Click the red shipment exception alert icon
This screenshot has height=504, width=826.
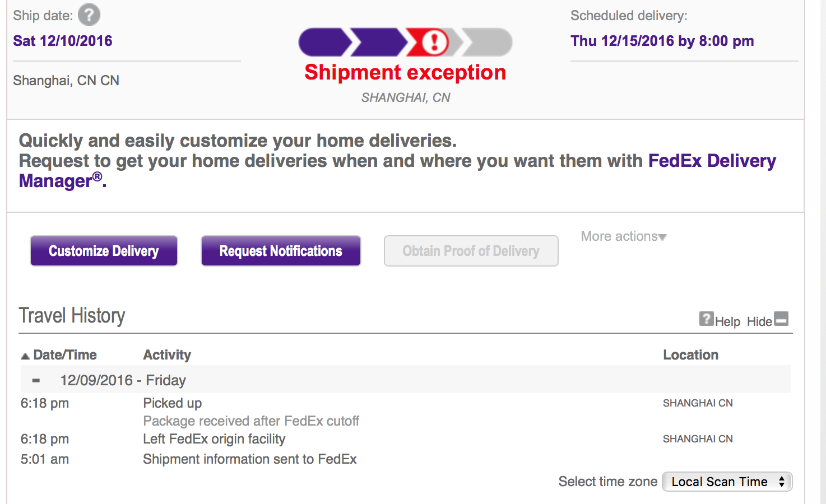(x=434, y=42)
